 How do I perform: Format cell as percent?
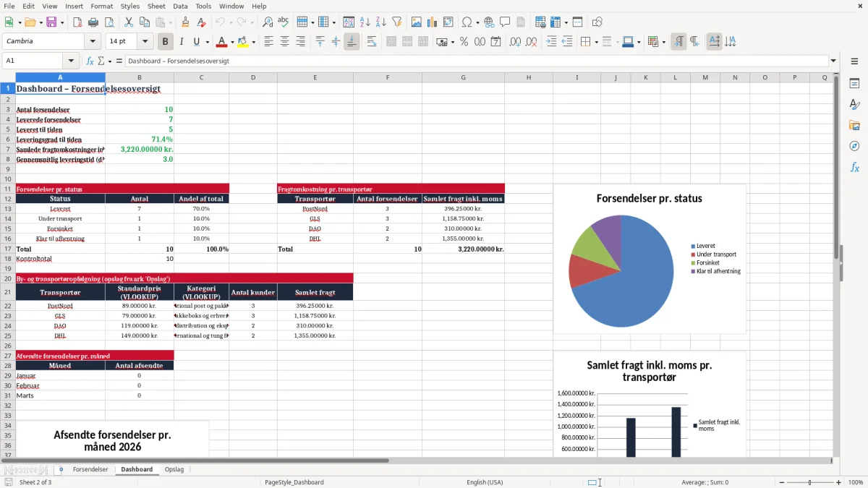[x=464, y=42]
